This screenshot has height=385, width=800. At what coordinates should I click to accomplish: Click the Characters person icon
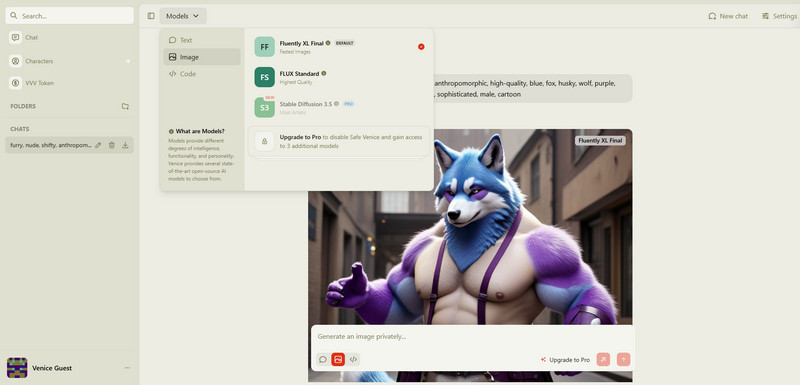click(15, 61)
